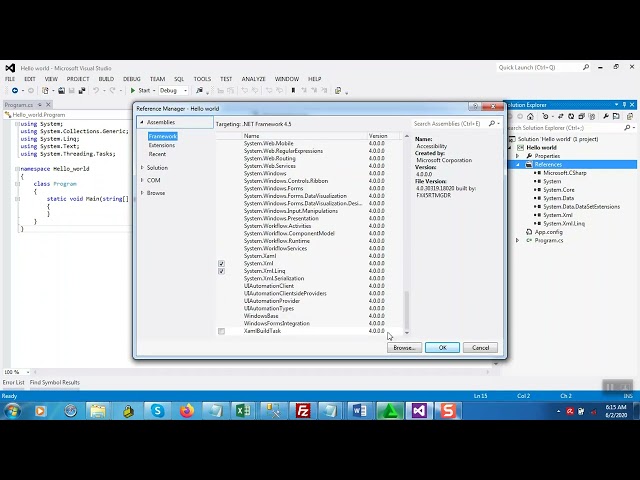Select the Framework category
This screenshot has height=480, width=640.
(x=162, y=136)
